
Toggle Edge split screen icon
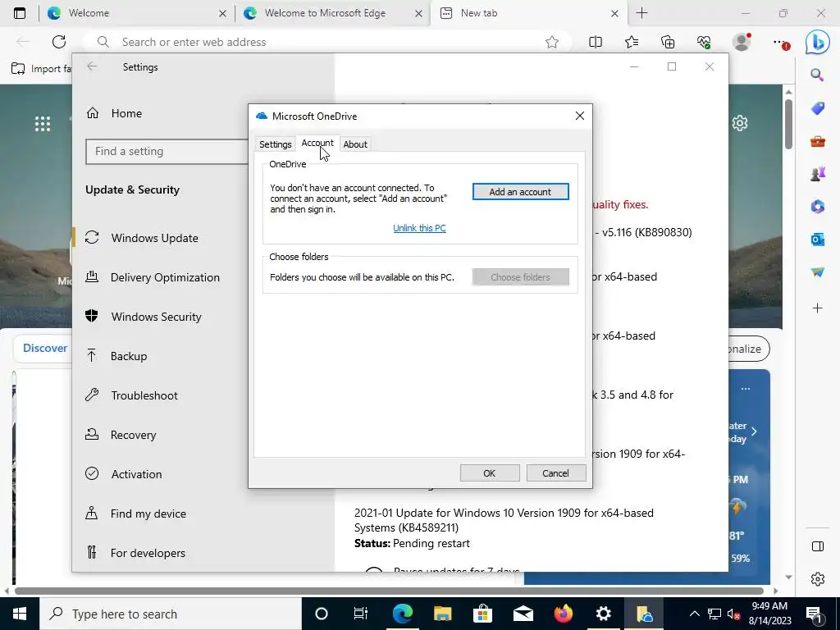click(596, 42)
